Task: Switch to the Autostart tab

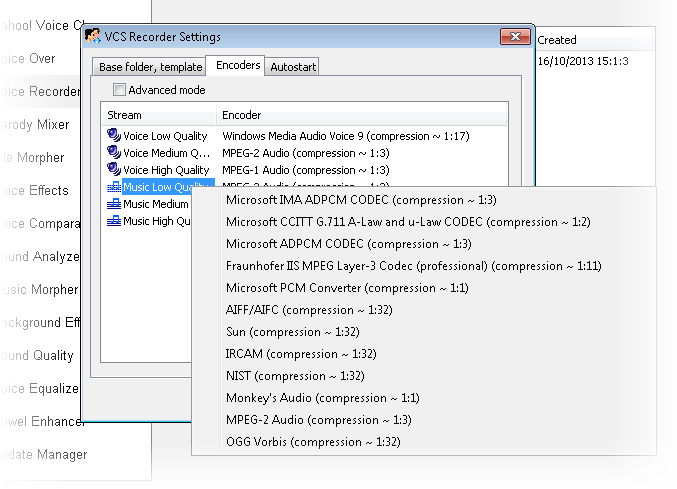Action: pyautogui.click(x=292, y=67)
